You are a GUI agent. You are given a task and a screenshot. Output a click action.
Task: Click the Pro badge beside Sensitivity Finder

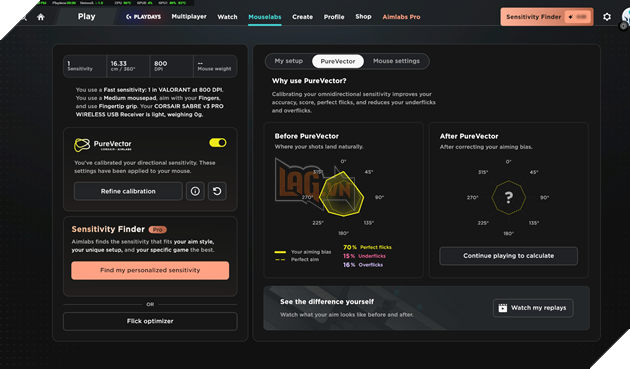click(x=158, y=230)
